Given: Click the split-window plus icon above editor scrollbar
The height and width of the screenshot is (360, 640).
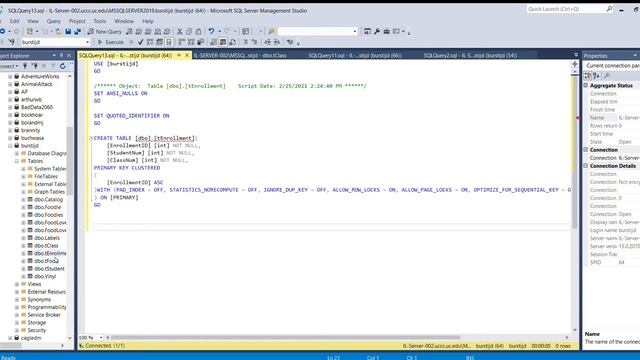Looking at the screenshot, I should (x=575, y=64).
